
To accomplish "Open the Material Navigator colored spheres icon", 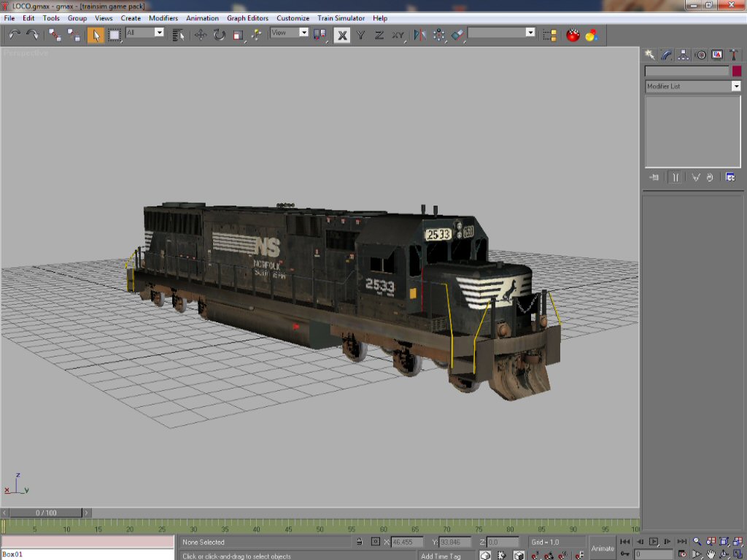I will tap(592, 35).
